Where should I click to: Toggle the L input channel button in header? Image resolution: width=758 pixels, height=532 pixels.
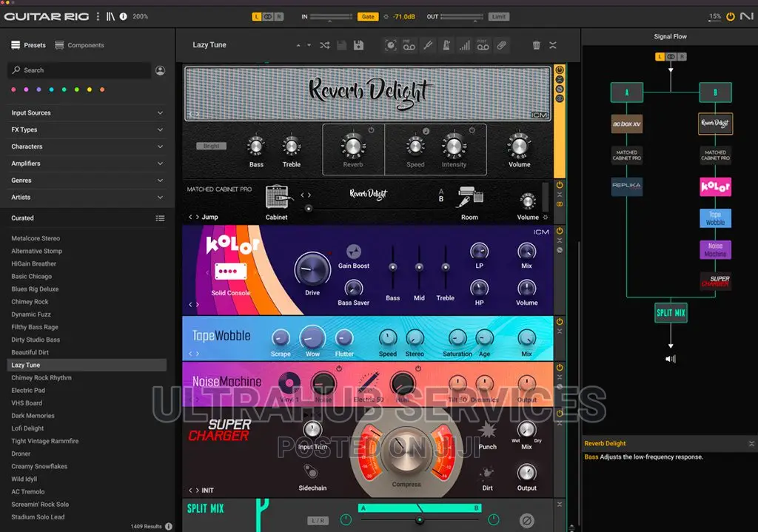256,16
